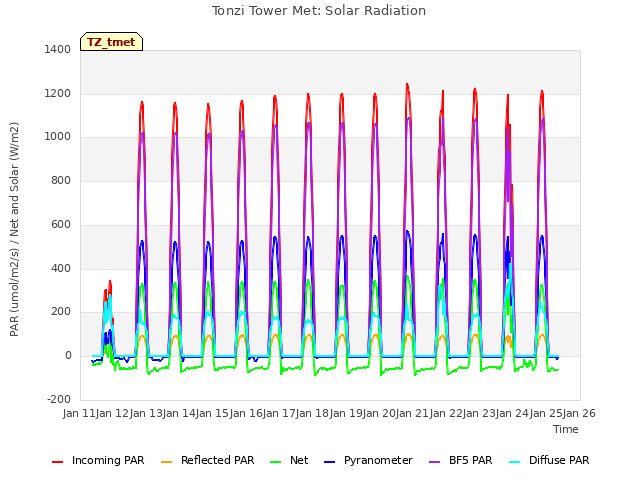The image size is (640, 480).
Task: Click the Jan 13 x-axis tick label
Action: [x=146, y=413]
